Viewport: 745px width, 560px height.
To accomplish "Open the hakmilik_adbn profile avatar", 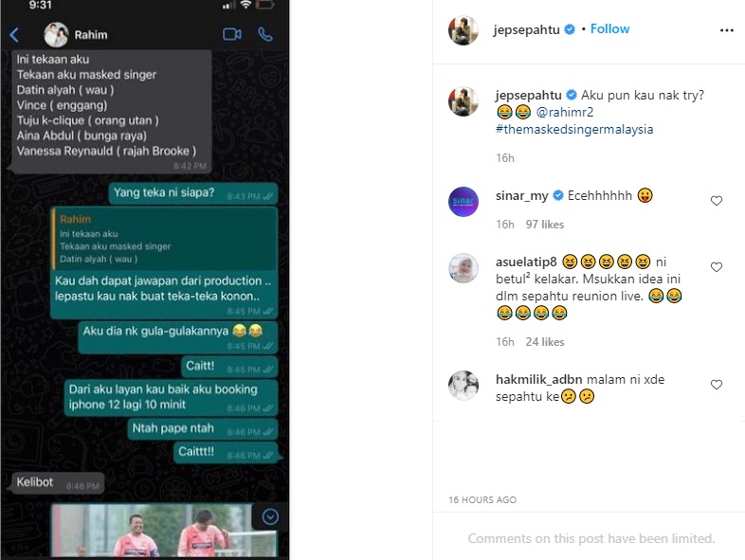I will pos(463,386).
